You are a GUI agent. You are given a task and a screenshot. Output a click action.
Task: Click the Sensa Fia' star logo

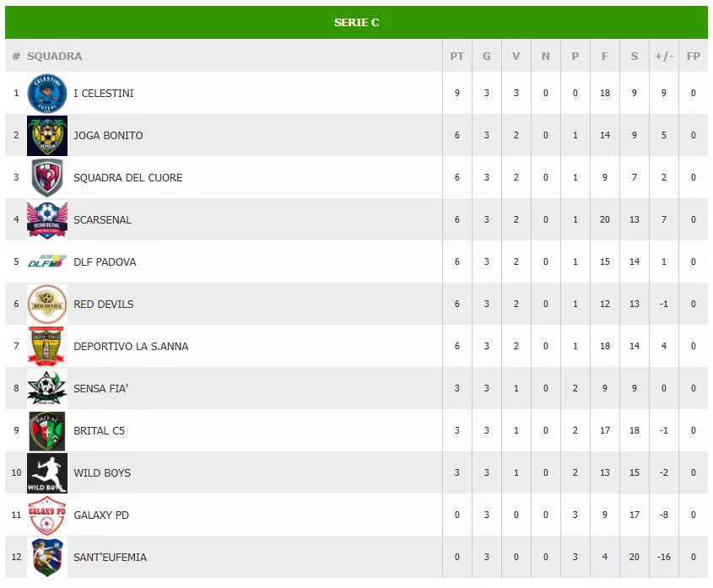coord(47,389)
